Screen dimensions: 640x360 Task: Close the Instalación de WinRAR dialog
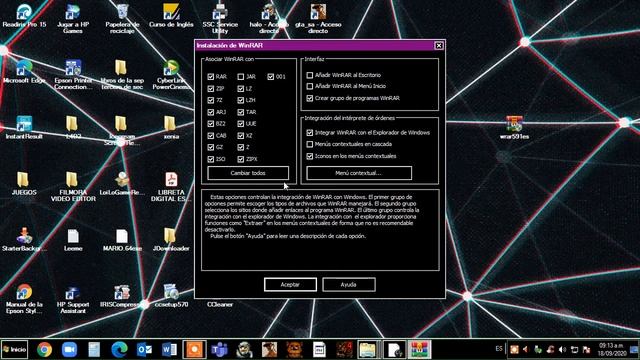point(439,45)
